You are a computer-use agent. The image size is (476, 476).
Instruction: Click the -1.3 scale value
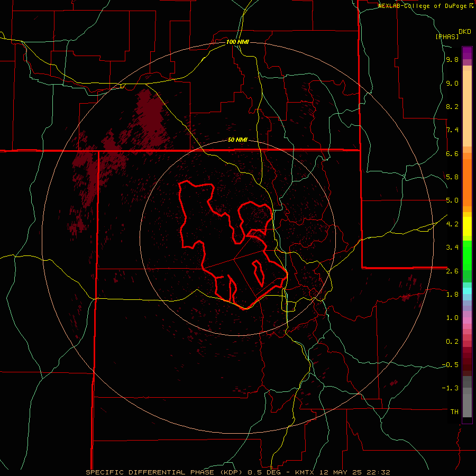(450, 388)
